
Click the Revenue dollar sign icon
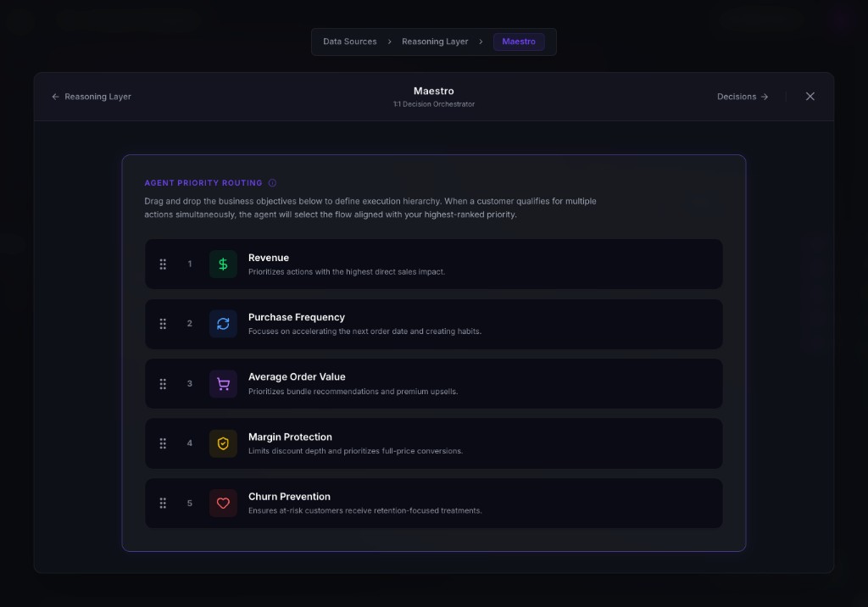[223, 265]
